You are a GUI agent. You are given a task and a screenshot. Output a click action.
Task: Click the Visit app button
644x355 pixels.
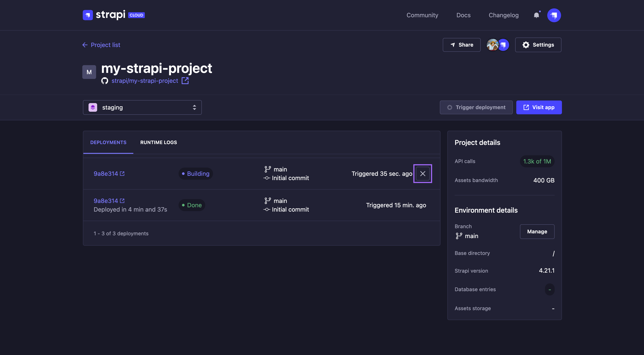coord(539,107)
